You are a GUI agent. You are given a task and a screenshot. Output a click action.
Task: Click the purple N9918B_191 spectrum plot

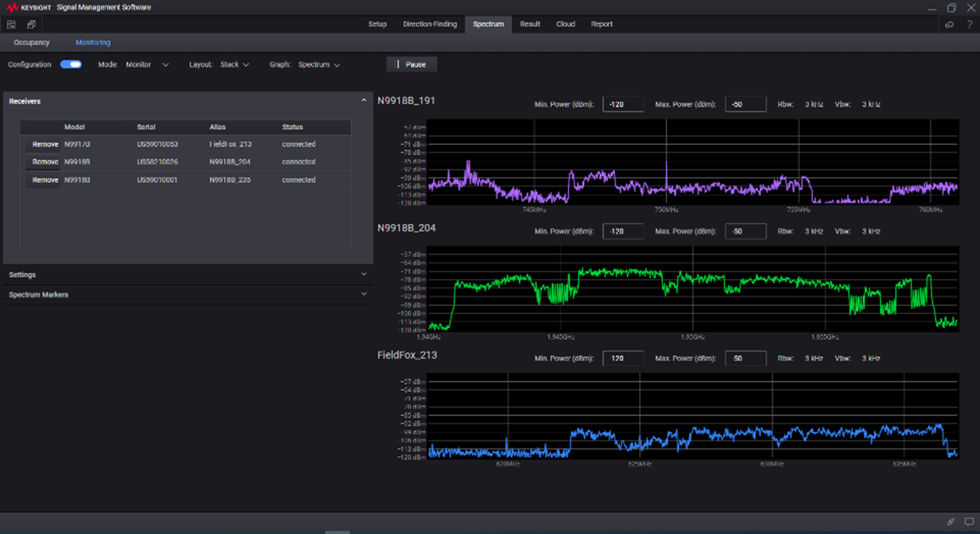pyautogui.click(x=693, y=162)
